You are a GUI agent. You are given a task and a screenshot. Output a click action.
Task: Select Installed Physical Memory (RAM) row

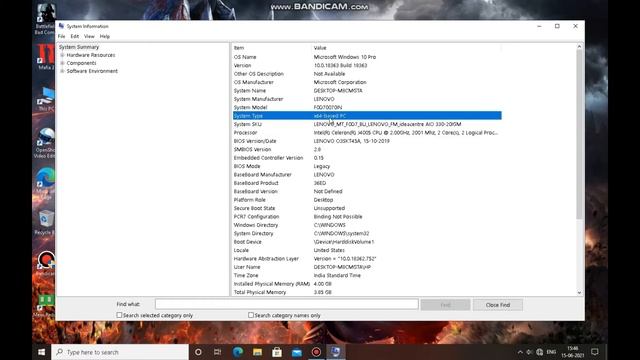pos(367,284)
